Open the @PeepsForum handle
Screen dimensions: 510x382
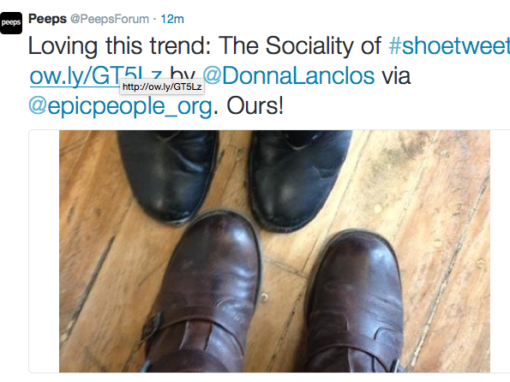[110, 19]
